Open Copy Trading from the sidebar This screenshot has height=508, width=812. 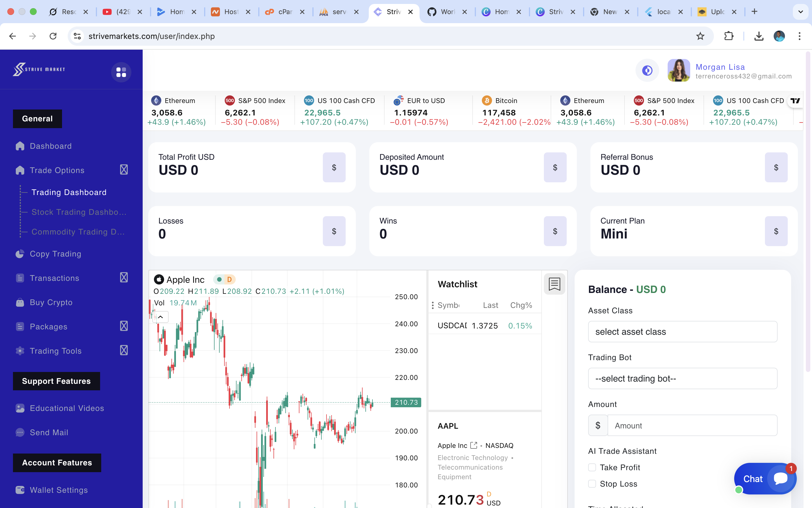point(55,254)
